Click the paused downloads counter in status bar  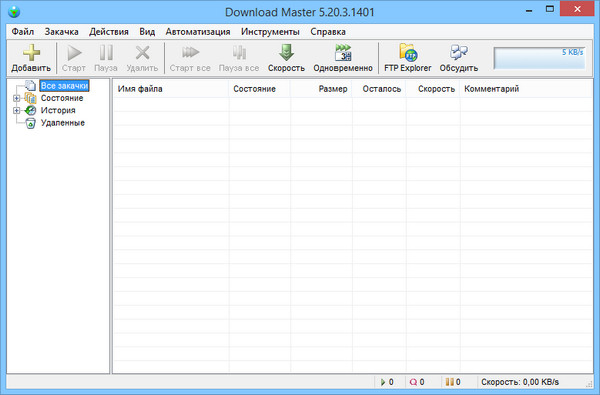453,382
